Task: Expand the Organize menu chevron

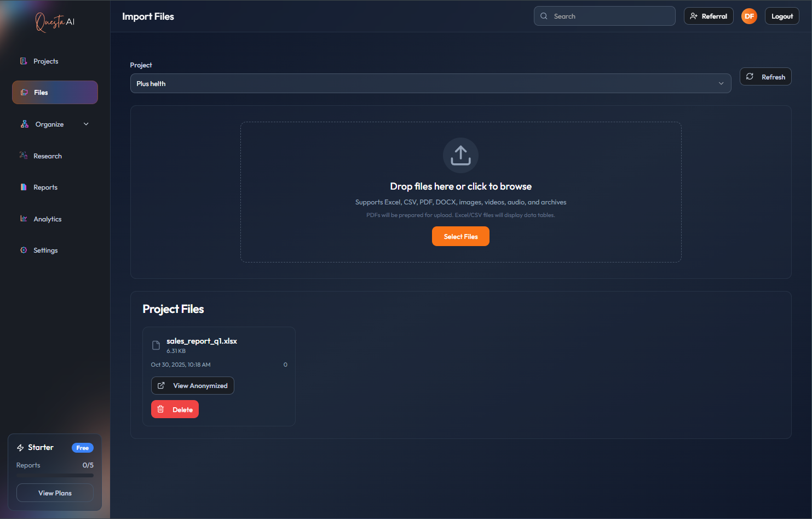Action: [x=86, y=124]
